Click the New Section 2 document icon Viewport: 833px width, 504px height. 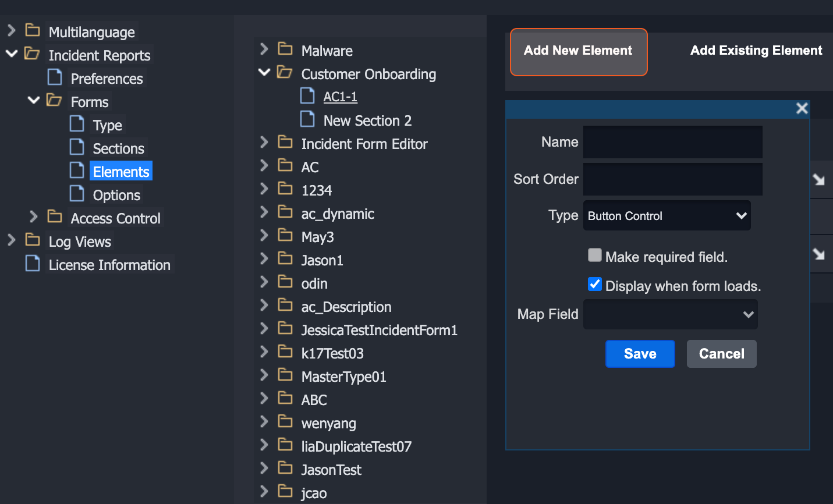tap(307, 119)
